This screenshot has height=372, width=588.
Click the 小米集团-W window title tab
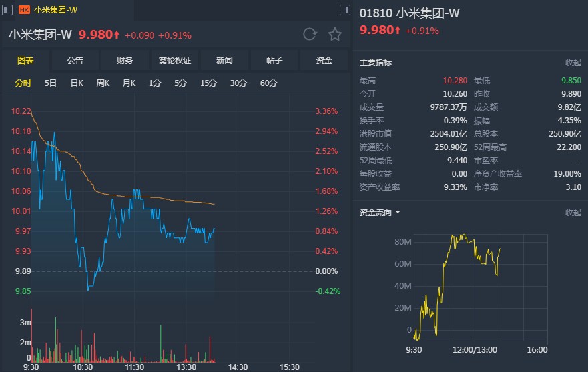click(x=55, y=10)
